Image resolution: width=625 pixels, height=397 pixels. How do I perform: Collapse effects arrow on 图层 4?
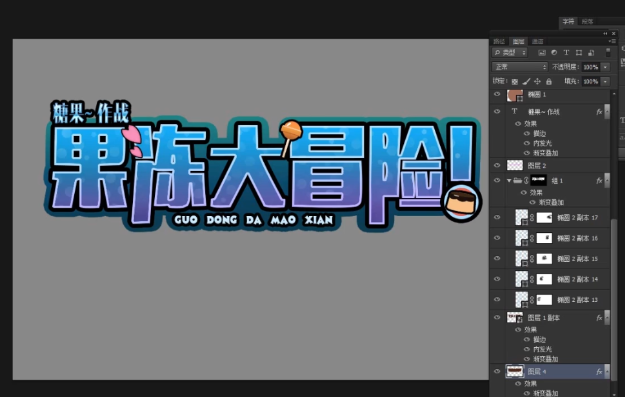[607, 371]
